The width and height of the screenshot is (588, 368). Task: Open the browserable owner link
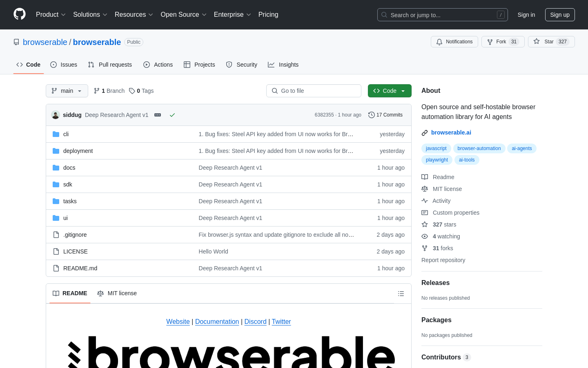[45, 42]
